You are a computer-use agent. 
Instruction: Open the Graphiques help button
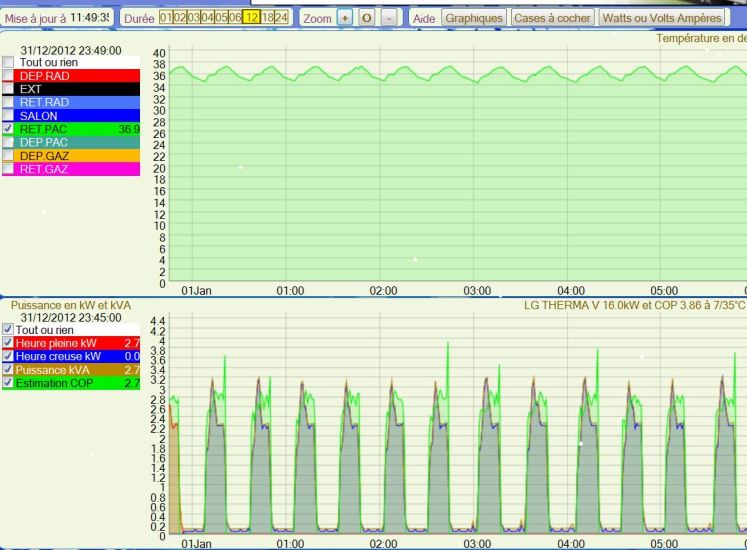click(x=473, y=19)
